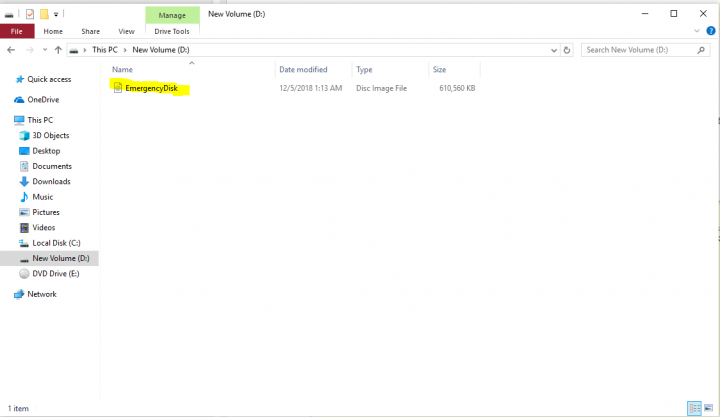Image resolution: width=720 pixels, height=417 pixels.
Task: Click the 610,560 KB size cell
Action: point(457,88)
